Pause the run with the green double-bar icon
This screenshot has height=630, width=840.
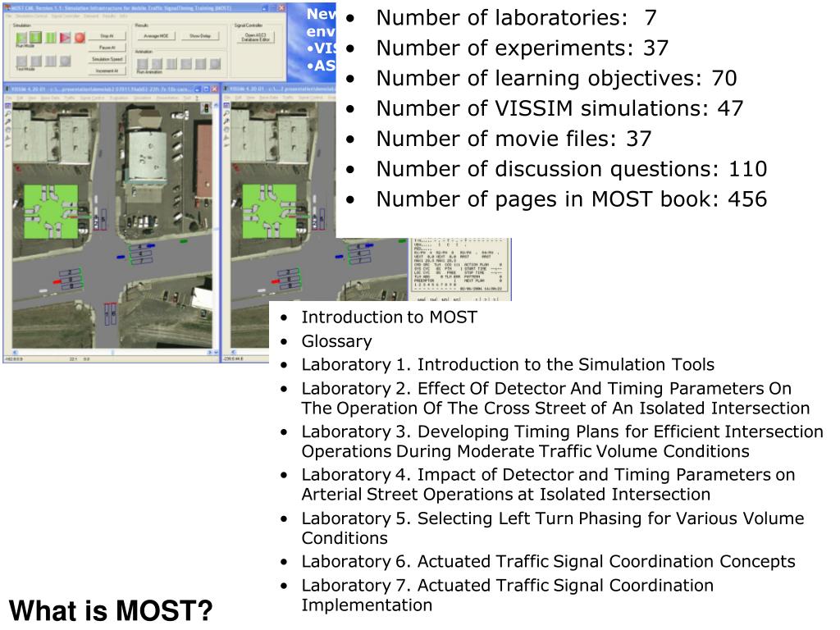[x=50, y=38]
